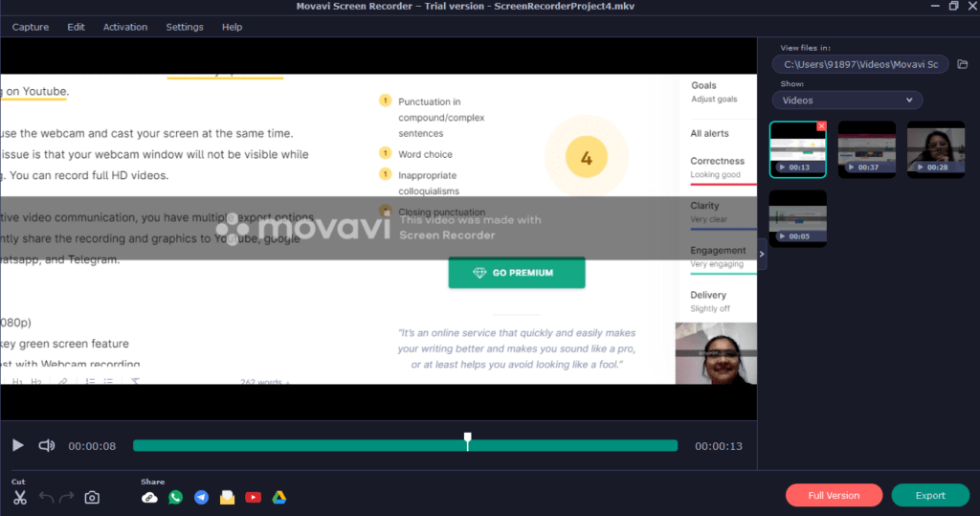Open the Capture menu
The height and width of the screenshot is (516, 980).
30,27
